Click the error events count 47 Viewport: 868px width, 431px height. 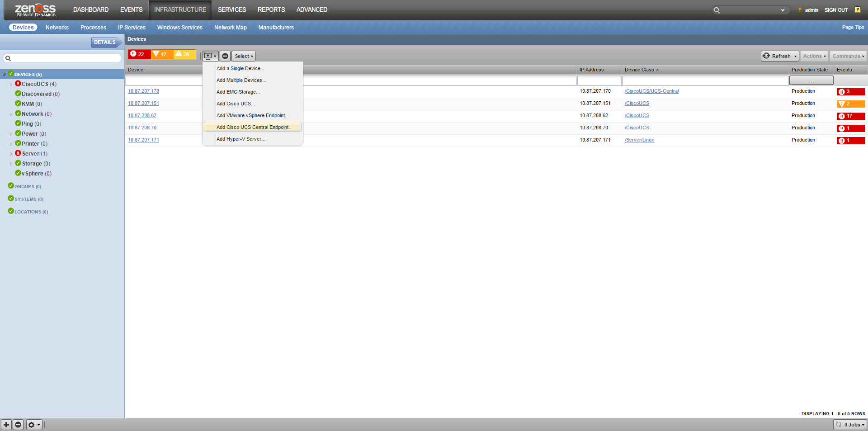pyautogui.click(x=162, y=54)
